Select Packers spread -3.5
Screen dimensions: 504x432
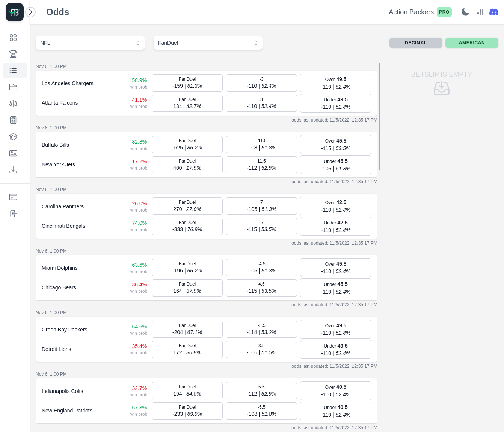261,329
